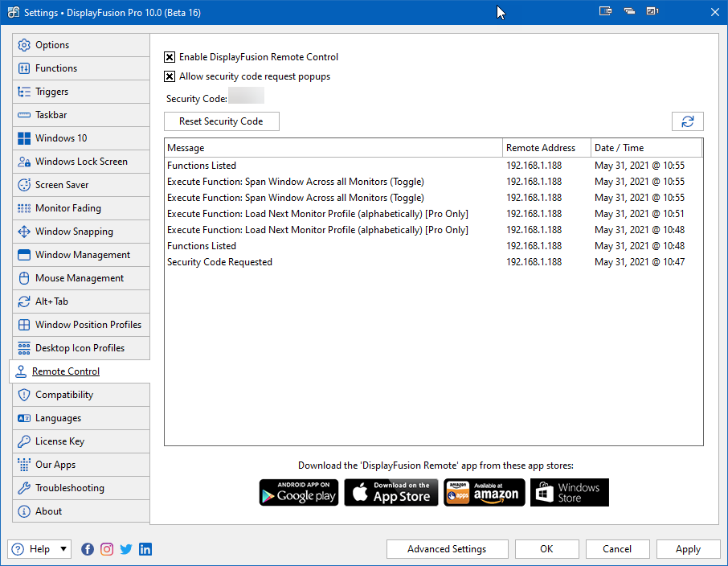
Task: Open the Windows Lock Screen tab
Action: click(81, 162)
